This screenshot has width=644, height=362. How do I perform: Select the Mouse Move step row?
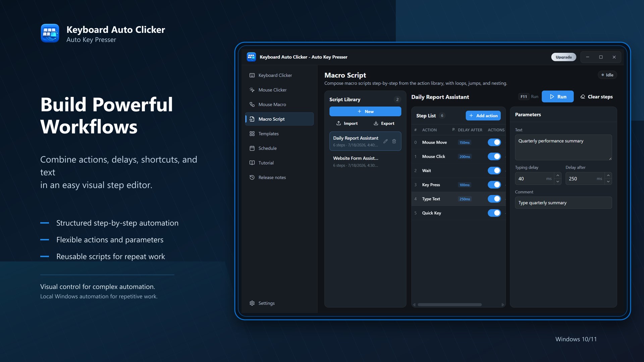458,142
